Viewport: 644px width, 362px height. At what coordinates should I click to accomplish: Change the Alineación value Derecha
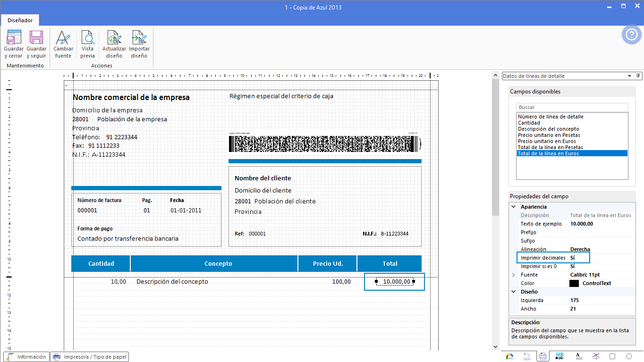tap(602, 249)
